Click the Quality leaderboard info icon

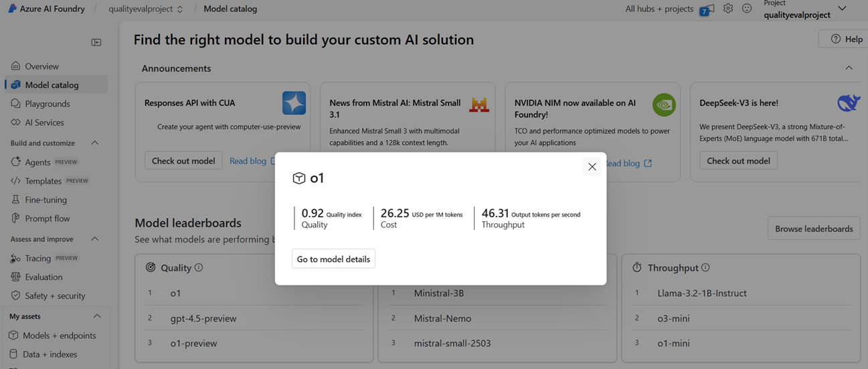[x=199, y=267]
